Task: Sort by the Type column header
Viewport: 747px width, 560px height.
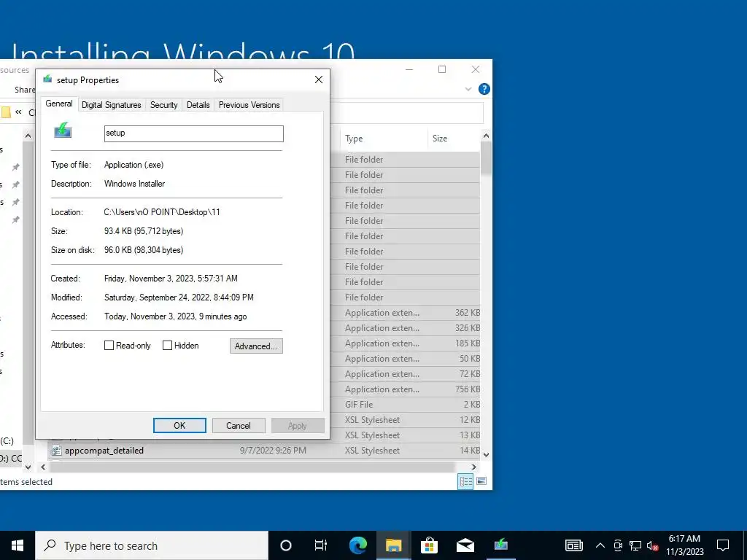Action: click(x=384, y=139)
